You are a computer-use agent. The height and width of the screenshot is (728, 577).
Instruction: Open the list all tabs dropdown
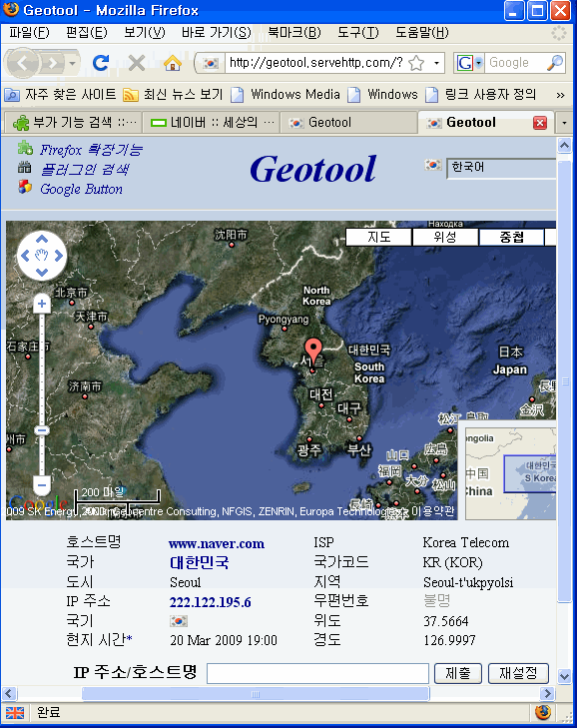[564, 123]
